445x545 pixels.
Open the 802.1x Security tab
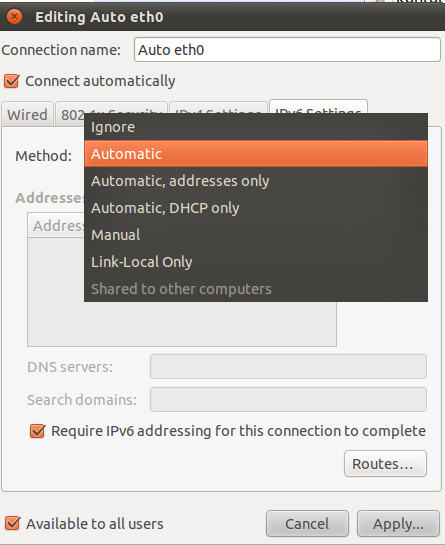[70, 114]
